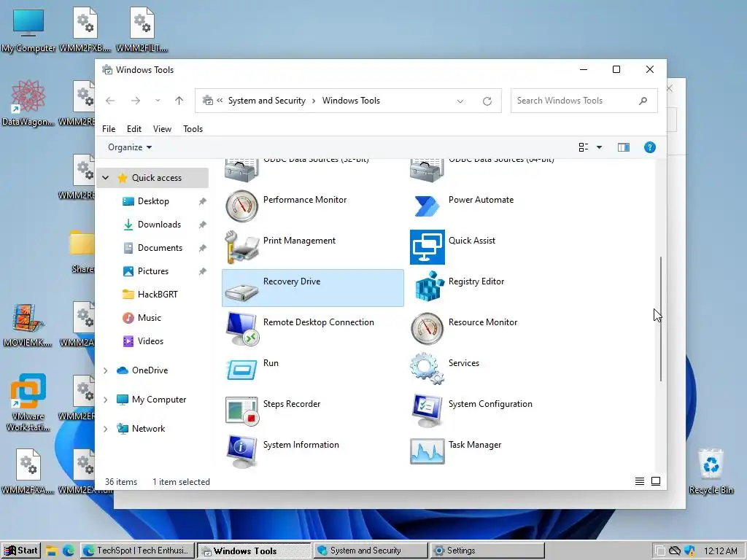
Task: Navigate back with the left arrow
Action: tap(110, 101)
